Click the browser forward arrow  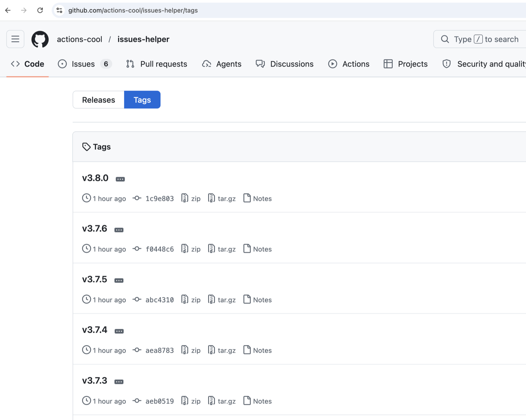(24, 10)
